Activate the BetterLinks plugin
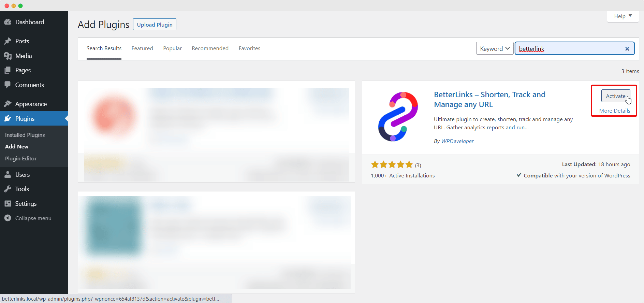Screen dimensions: 644x303 [x=615, y=96]
